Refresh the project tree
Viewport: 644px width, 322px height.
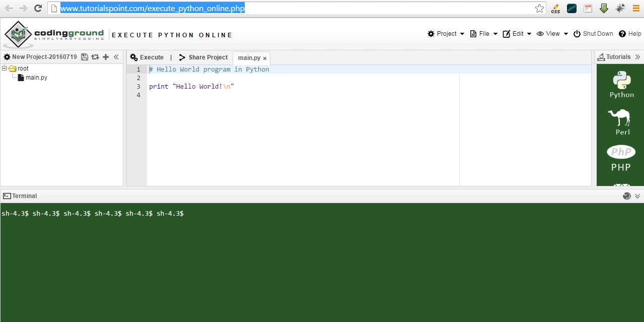(95, 57)
